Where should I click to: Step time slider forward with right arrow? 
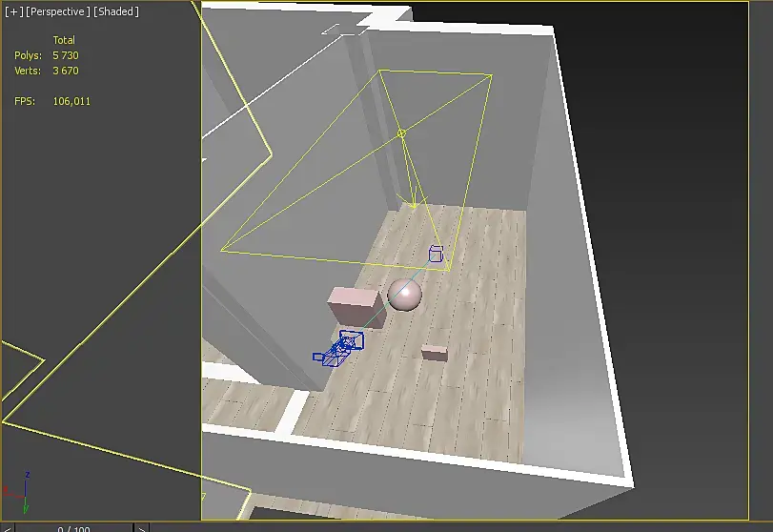coord(141,528)
